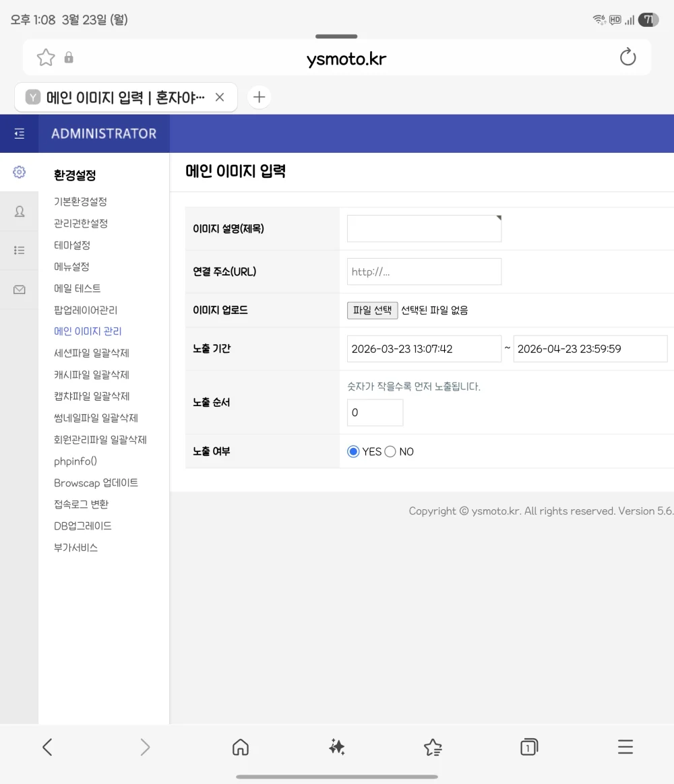Screen dimensions: 674x784
Task: Go to 메뉴설정
Action: pos(71,267)
